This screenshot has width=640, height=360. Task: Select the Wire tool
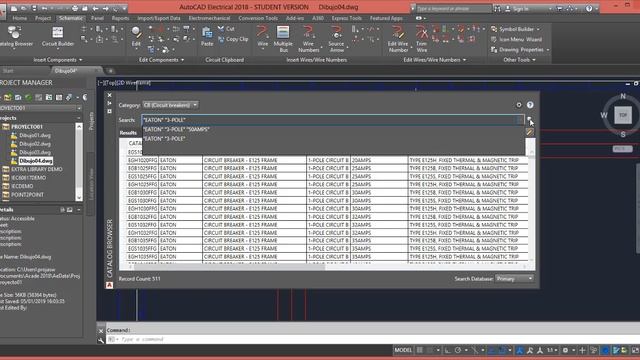[262, 37]
